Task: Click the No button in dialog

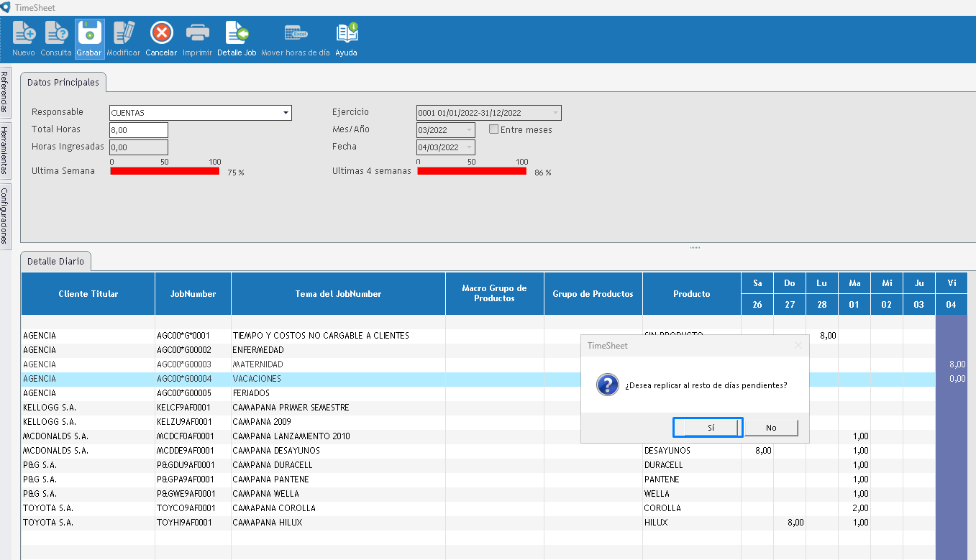Action: (771, 428)
